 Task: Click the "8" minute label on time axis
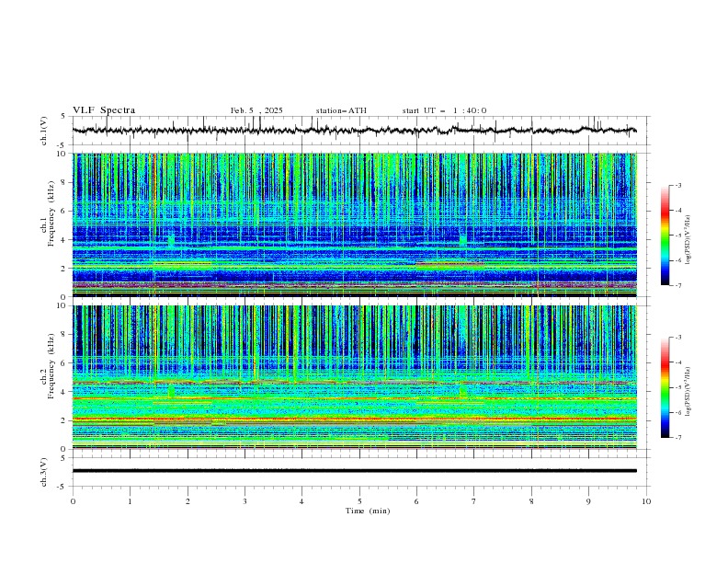click(531, 501)
